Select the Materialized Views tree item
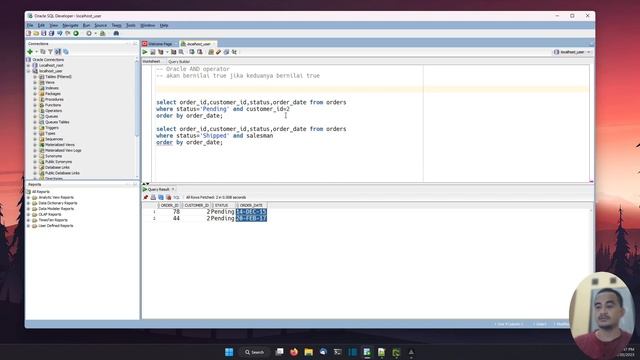Screen dimensions: 640x360 [60, 145]
